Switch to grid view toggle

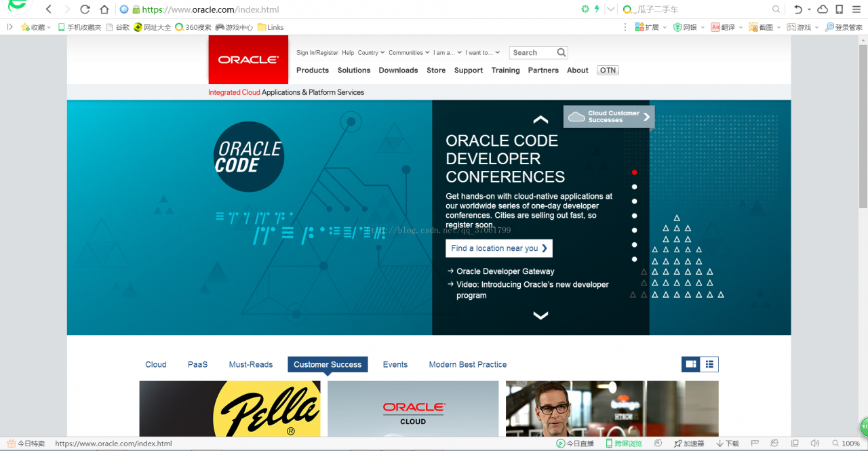click(691, 364)
